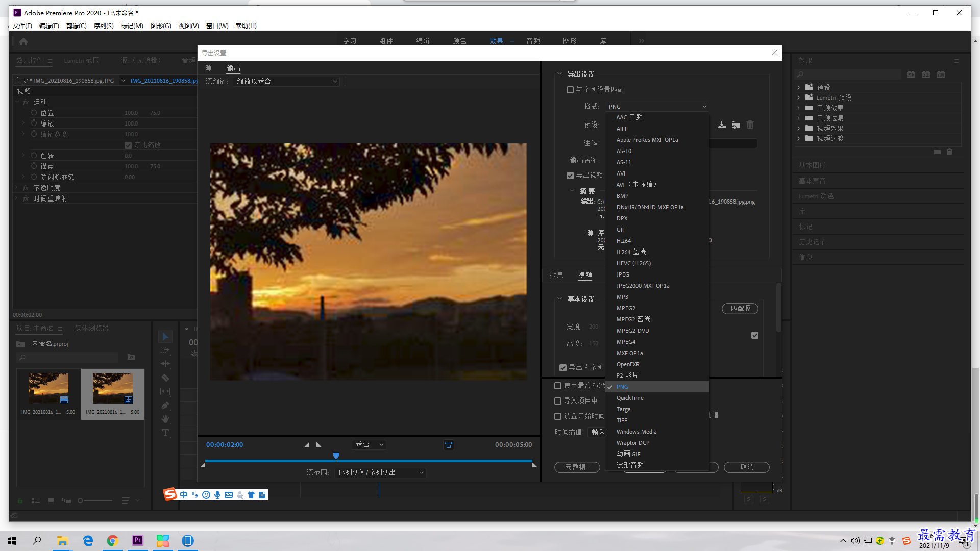This screenshot has height=551, width=980.
Task: Toggle Export As Sequence checkbox
Action: click(x=562, y=368)
